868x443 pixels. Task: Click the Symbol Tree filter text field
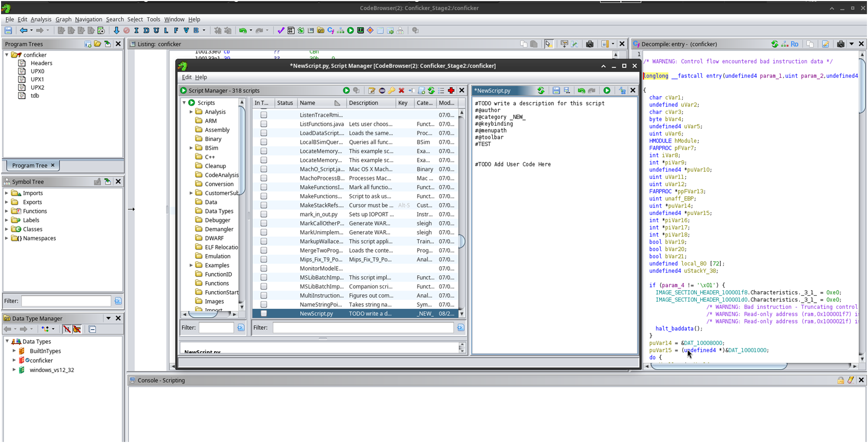click(x=66, y=301)
